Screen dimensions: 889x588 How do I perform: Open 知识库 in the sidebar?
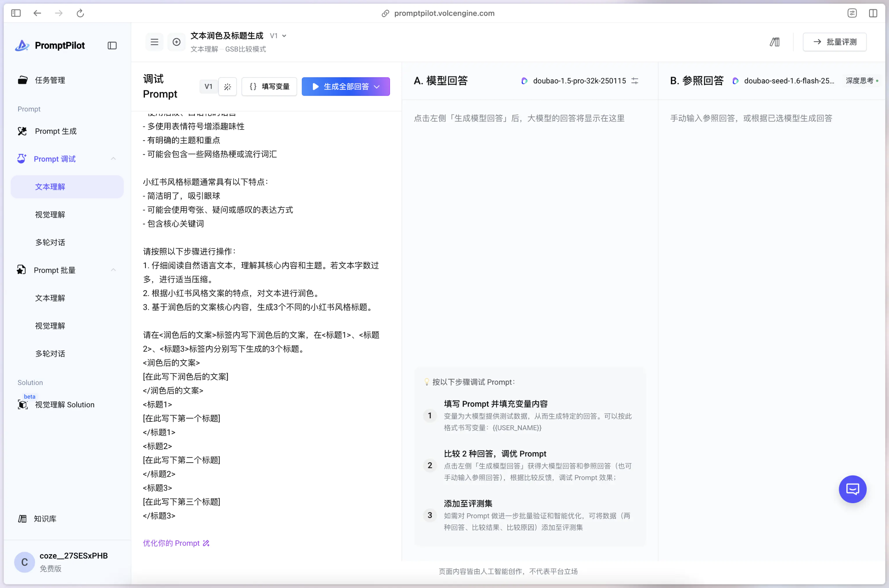coord(45,519)
